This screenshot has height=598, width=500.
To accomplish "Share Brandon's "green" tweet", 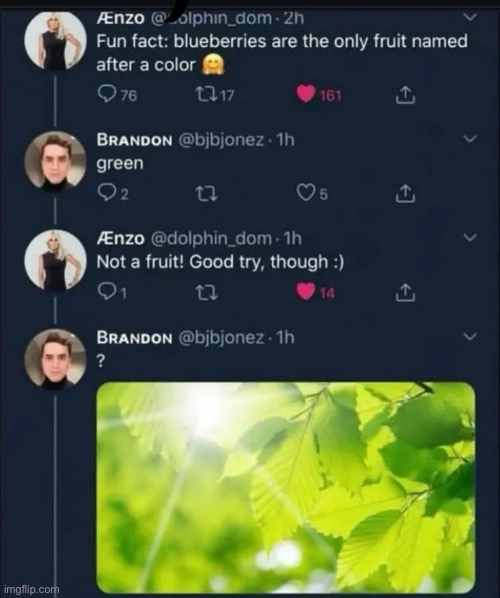I will (x=405, y=194).
